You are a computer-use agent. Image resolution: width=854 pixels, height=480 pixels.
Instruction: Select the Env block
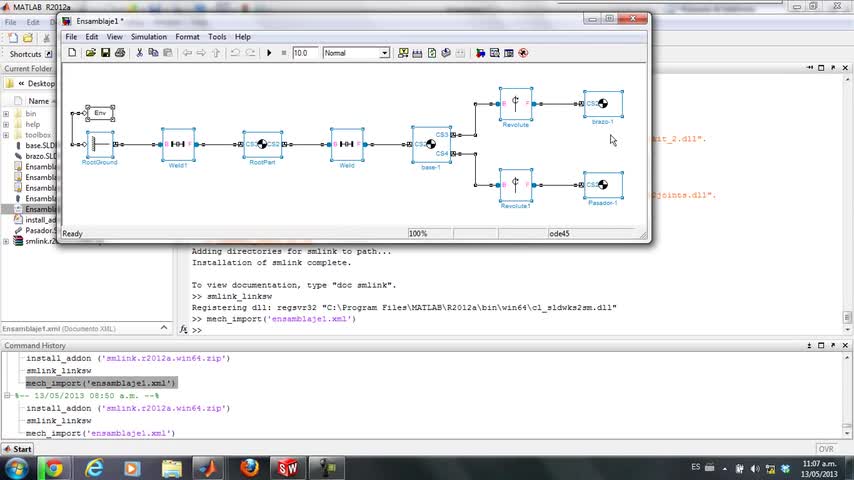pos(100,113)
